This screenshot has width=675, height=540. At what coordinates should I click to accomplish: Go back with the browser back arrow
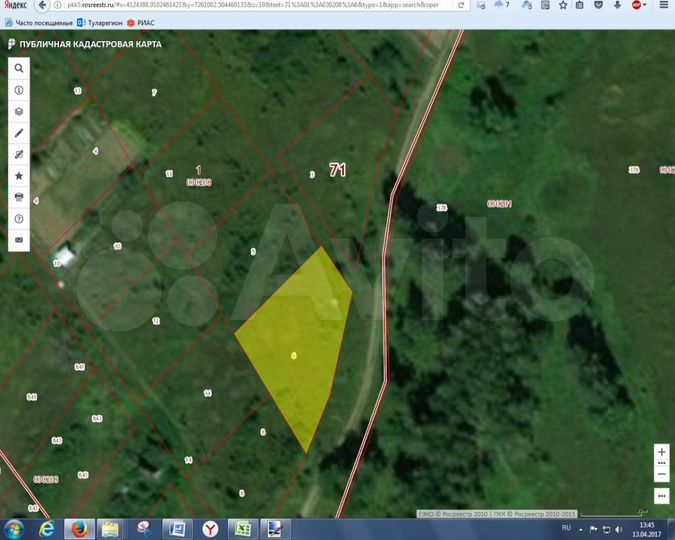pos(42,5)
